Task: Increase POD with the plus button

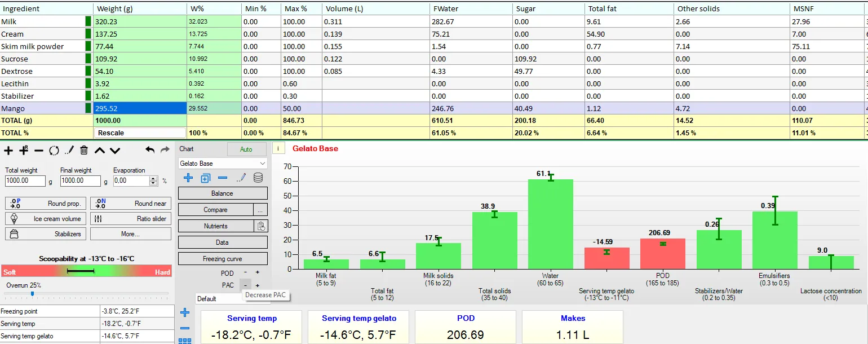Action: 258,272
